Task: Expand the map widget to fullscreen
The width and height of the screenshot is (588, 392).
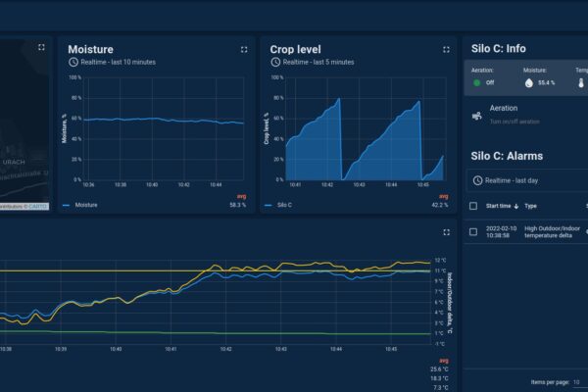Action: click(x=41, y=47)
